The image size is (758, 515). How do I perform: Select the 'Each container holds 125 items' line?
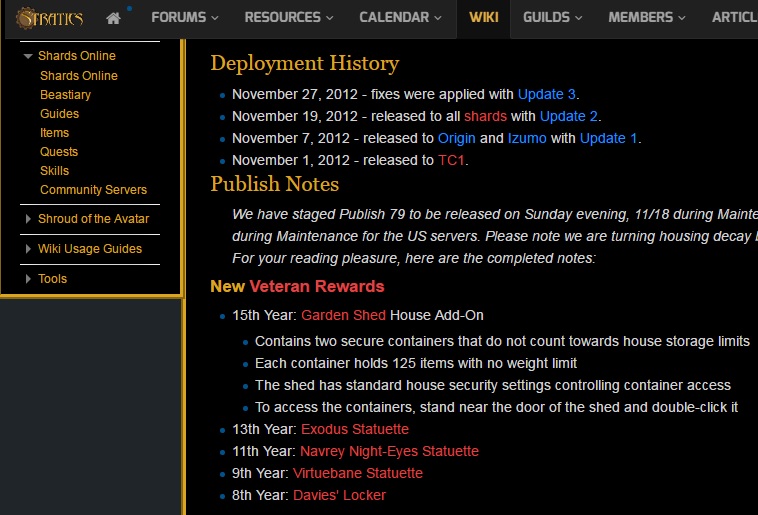click(416, 364)
